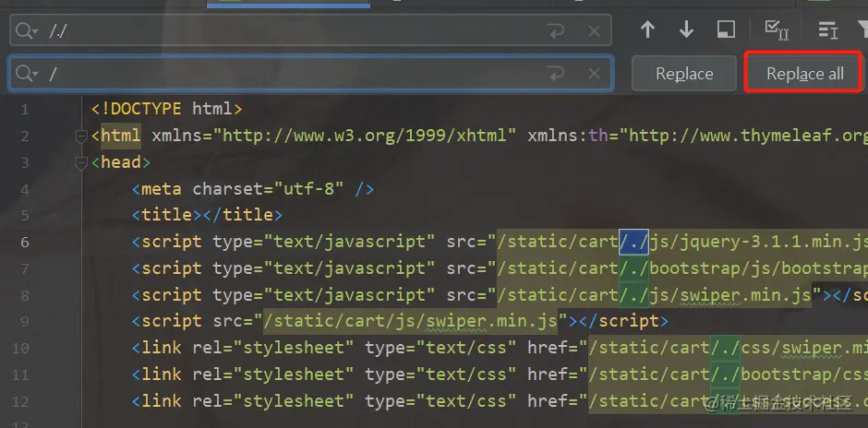Screen dimensions: 868x428
Task: Click the selected /./ match on line 6
Action: tap(633, 242)
